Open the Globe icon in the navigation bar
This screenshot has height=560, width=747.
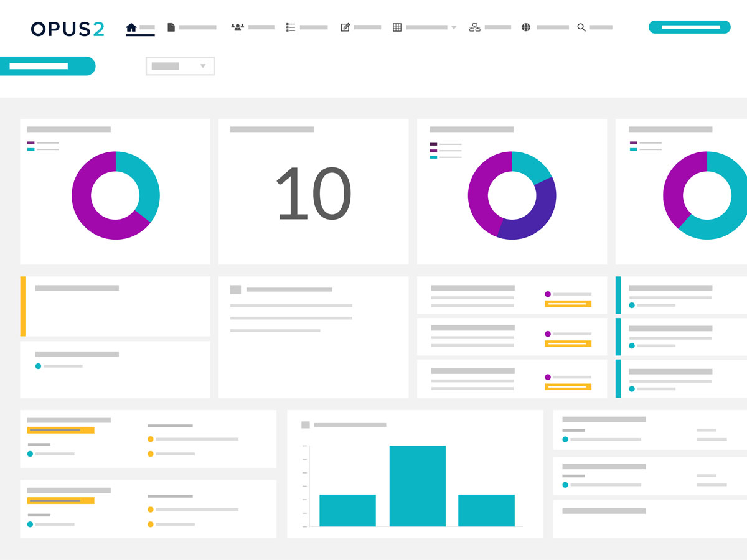point(525,27)
